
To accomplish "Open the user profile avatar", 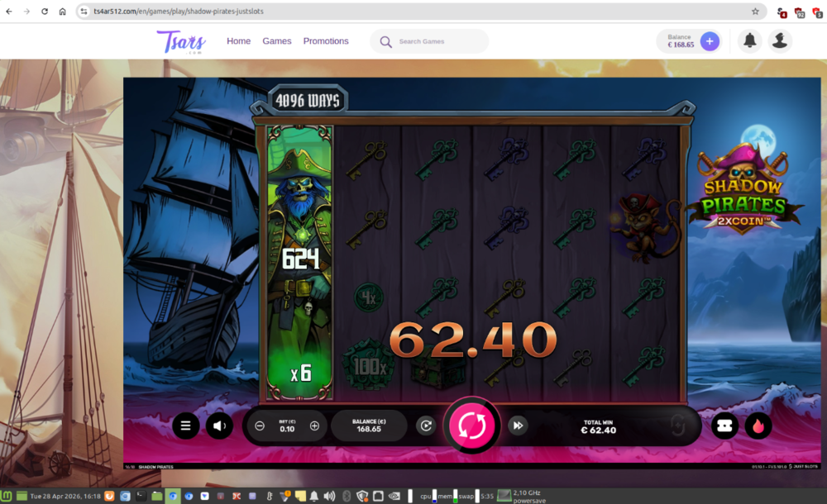I will coord(779,41).
